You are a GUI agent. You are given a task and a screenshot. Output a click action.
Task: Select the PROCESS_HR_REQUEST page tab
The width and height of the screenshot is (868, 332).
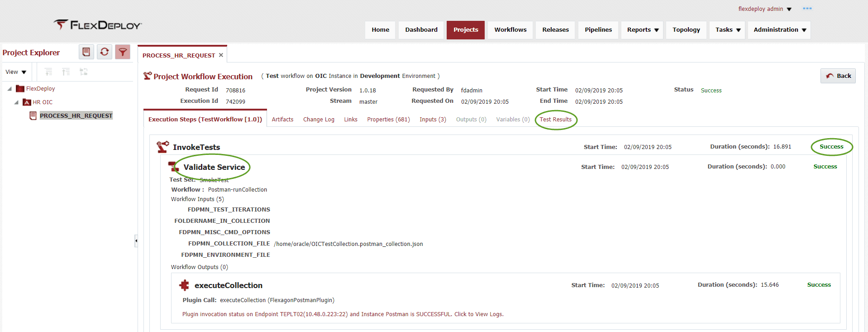[179, 55]
